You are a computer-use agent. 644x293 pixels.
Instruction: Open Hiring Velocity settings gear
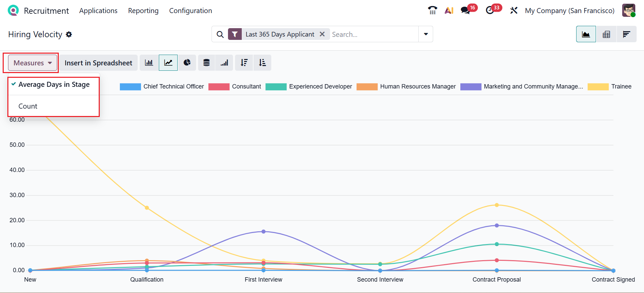(69, 35)
